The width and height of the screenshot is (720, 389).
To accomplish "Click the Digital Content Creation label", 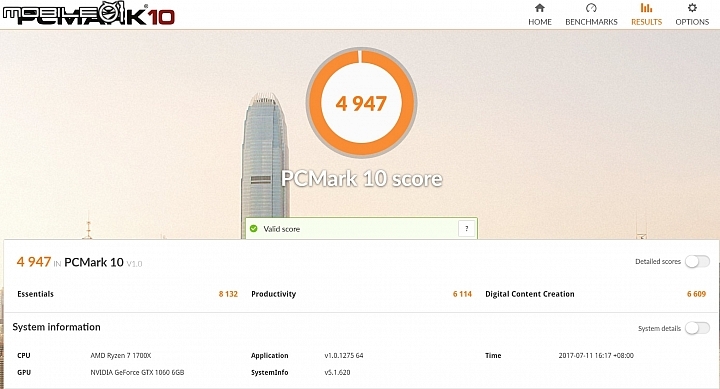I will pyautogui.click(x=529, y=294).
